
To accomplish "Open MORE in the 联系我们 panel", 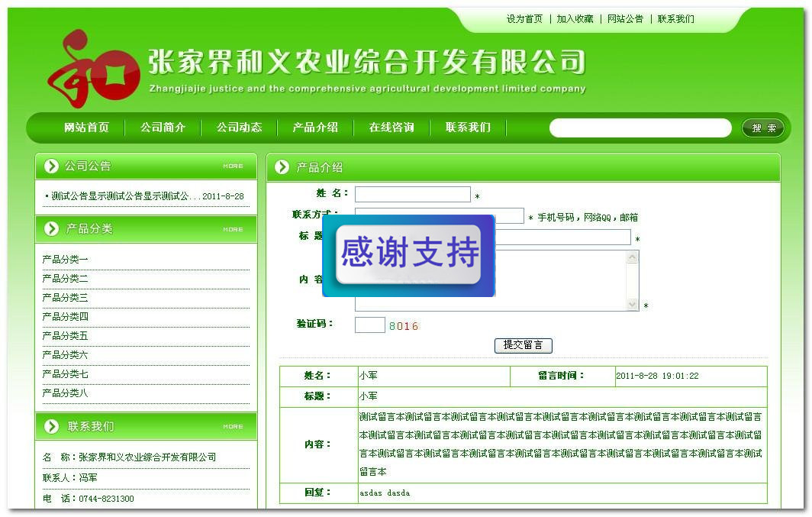I will point(233,427).
